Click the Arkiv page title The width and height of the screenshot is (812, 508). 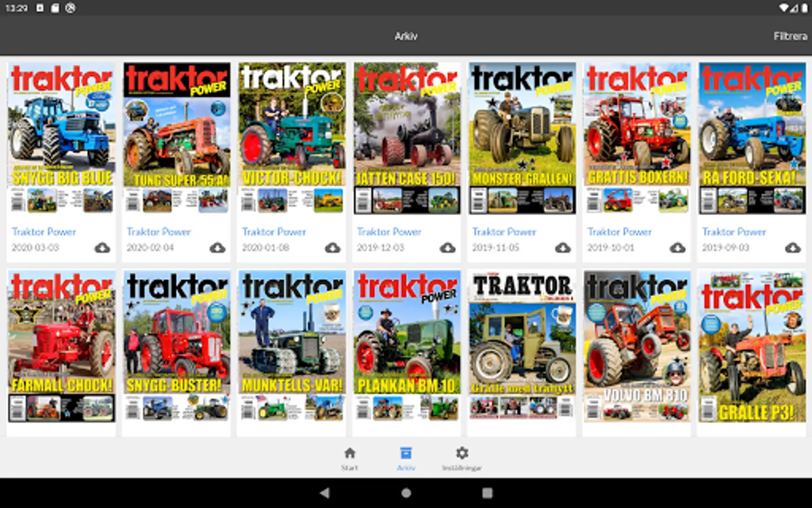(x=406, y=36)
